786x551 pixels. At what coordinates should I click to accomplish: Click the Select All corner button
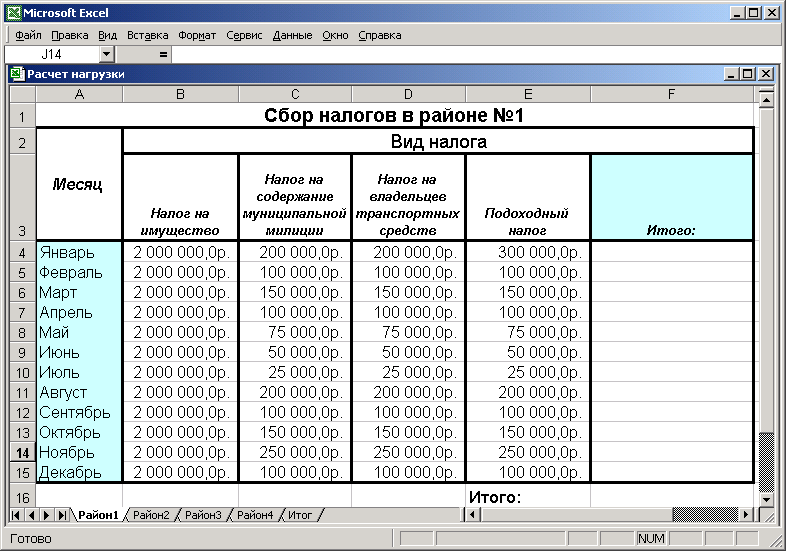click(23, 94)
